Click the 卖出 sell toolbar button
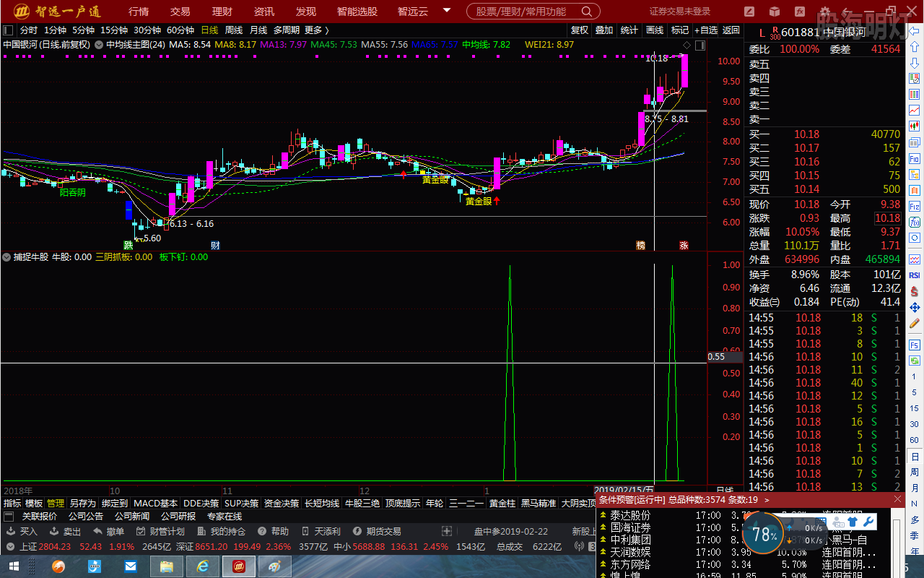The height and width of the screenshot is (578, 924). [65, 531]
